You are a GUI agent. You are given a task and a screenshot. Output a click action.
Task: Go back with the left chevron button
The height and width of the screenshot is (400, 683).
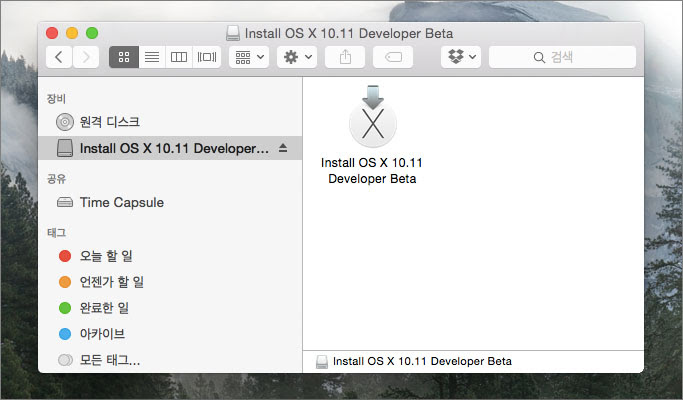[x=59, y=57]
